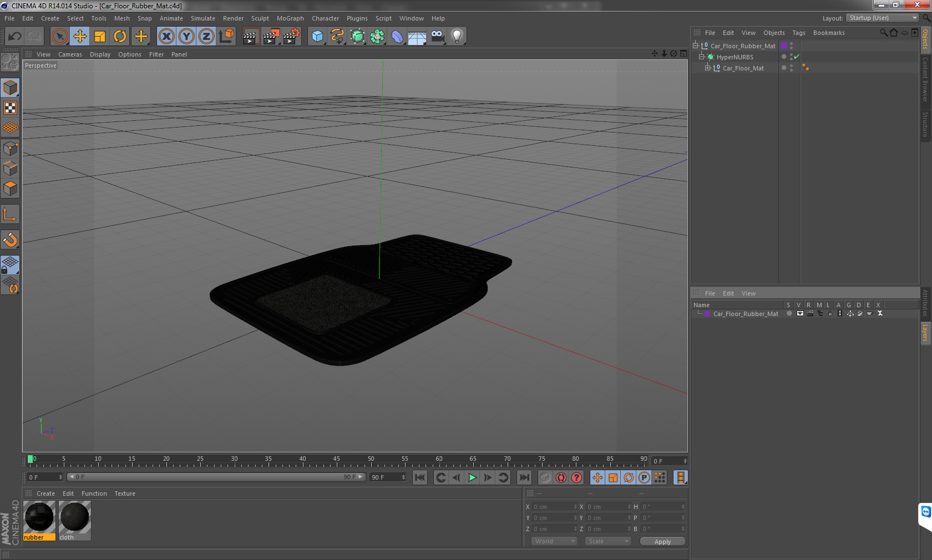Image resolution: width=932 pixels, height=560 pixels.
Task: Open the Layout dropdown Startup (User)
Action: pyautogui.click(x=883, y=18)
